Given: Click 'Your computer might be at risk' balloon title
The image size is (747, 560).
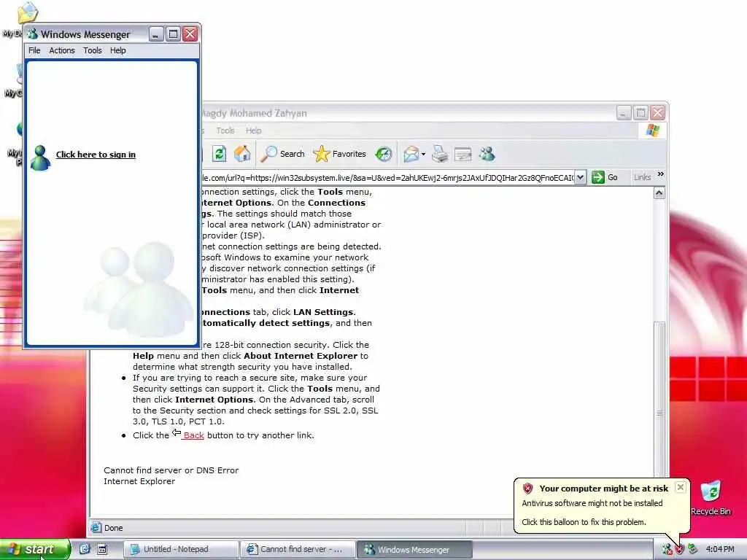Looking at the screenshot, I should (603, 489).
